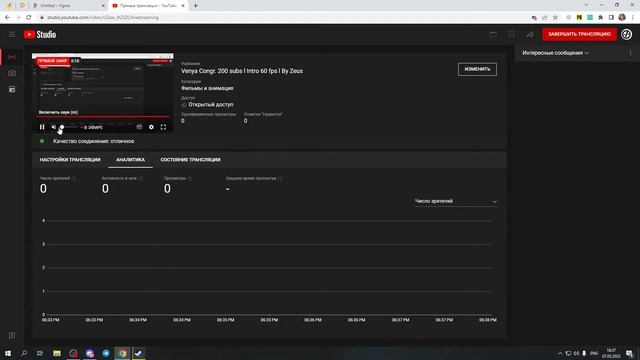Click the share arrow icon in the header
The width and height of the screenshot is (640, 360).
click(530, 35)
